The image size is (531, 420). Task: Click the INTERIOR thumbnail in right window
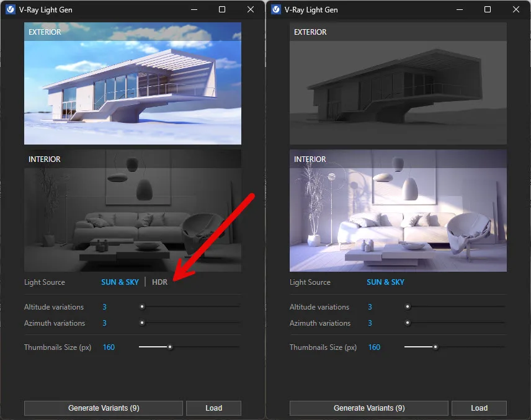[x=398, y=211]
